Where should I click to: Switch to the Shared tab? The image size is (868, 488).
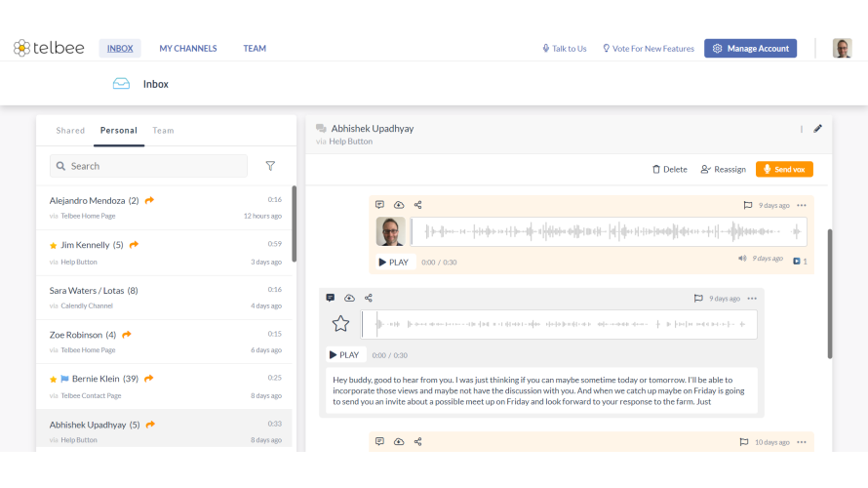tap(70, 130)
